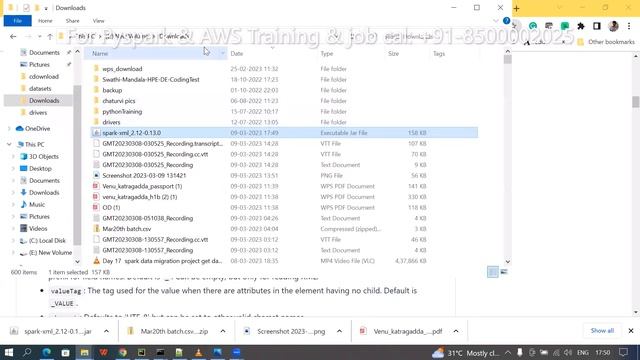640x360 pixels.
Task: Sort files by the Date column
Action: (x=237, y=53)
